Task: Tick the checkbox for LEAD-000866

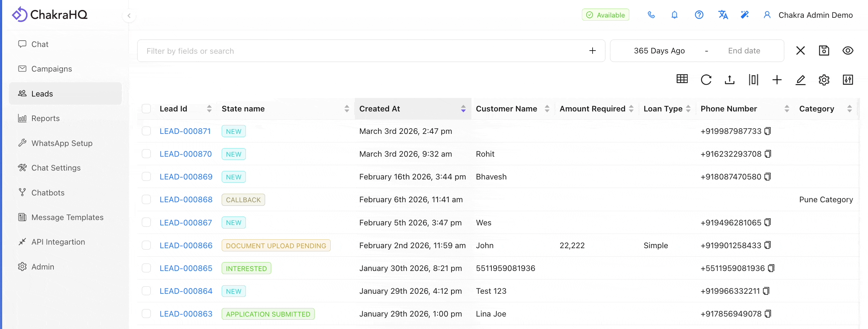Action: click(x=146, y=245)
